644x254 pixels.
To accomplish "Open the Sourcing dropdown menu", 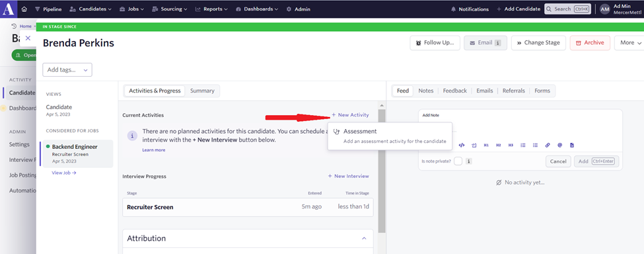I will (x=169, y=9).
